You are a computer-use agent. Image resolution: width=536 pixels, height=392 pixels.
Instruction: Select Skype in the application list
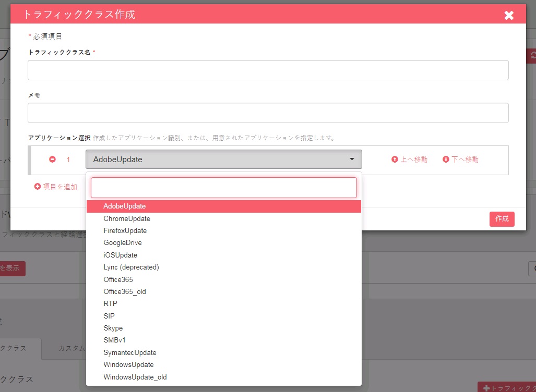point(223,328)
